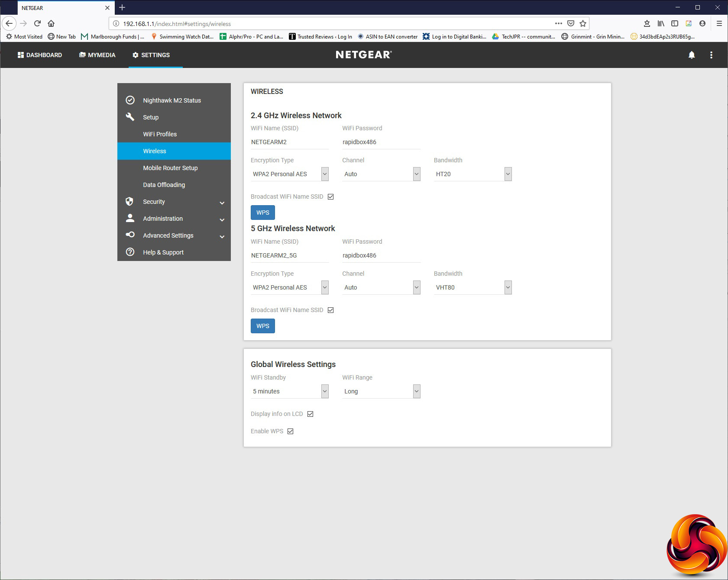The image size is (728, 580).
Task: Click the Pocket save icon in address bar
Action: (x=571, y=23)
